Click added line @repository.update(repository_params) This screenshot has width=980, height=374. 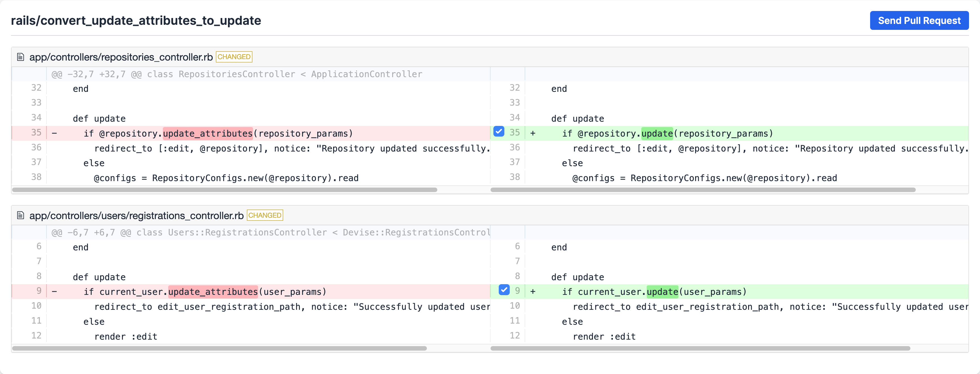[746, 133]
